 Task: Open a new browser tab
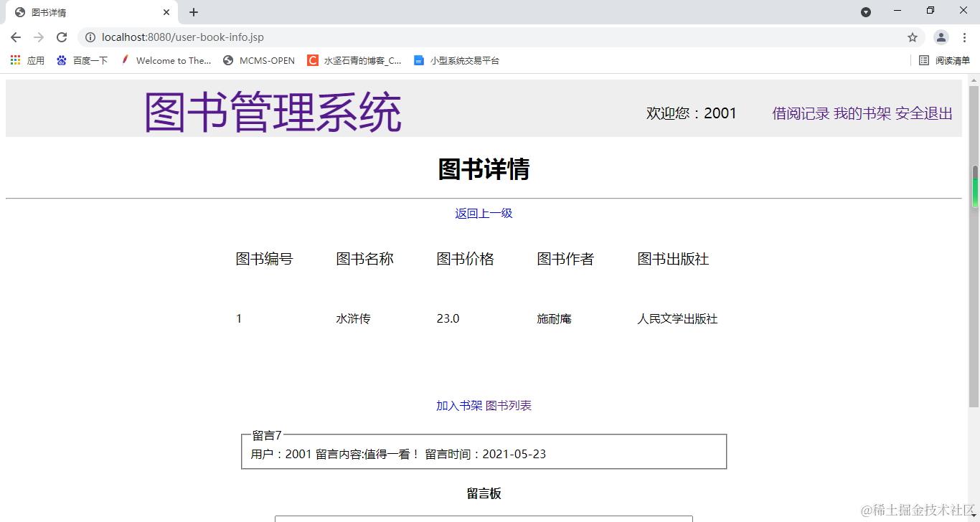193,12
